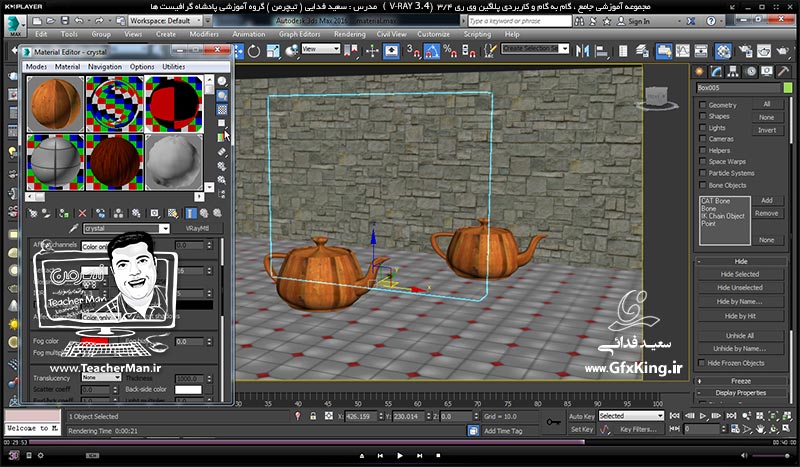The height and width of the screenshot is (467, 800).
Task: Click the Zoom Extents All navigation icon
Action: [x=786, y=416]
